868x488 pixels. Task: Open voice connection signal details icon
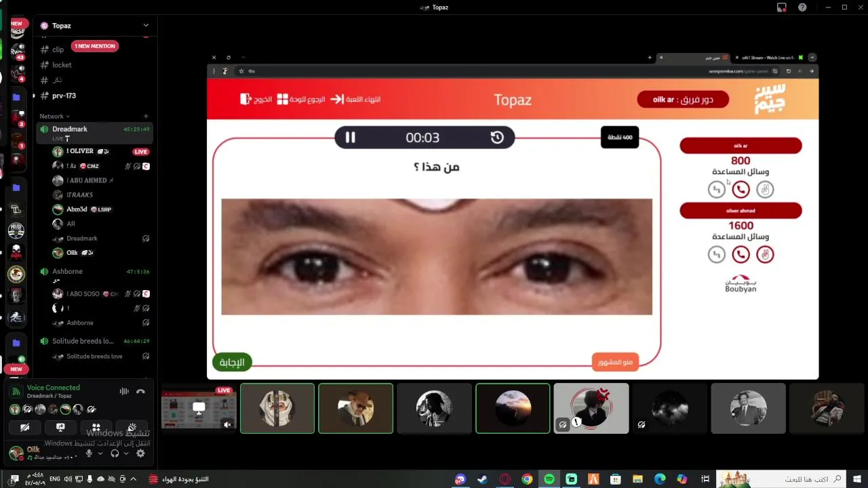coord(16,391)
